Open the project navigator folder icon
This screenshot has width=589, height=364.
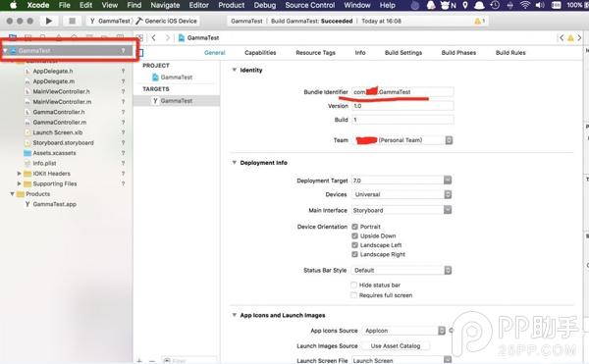[x=13, y=37]
